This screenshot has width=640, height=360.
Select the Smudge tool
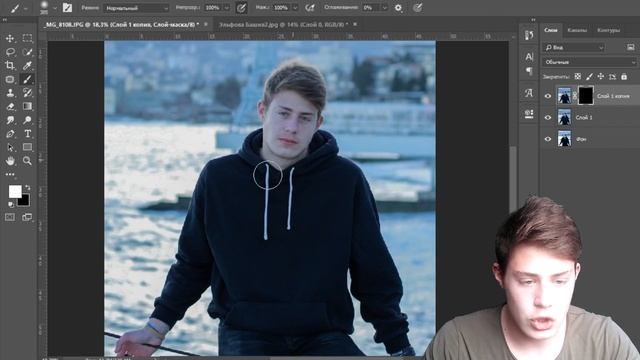[10, 120]
